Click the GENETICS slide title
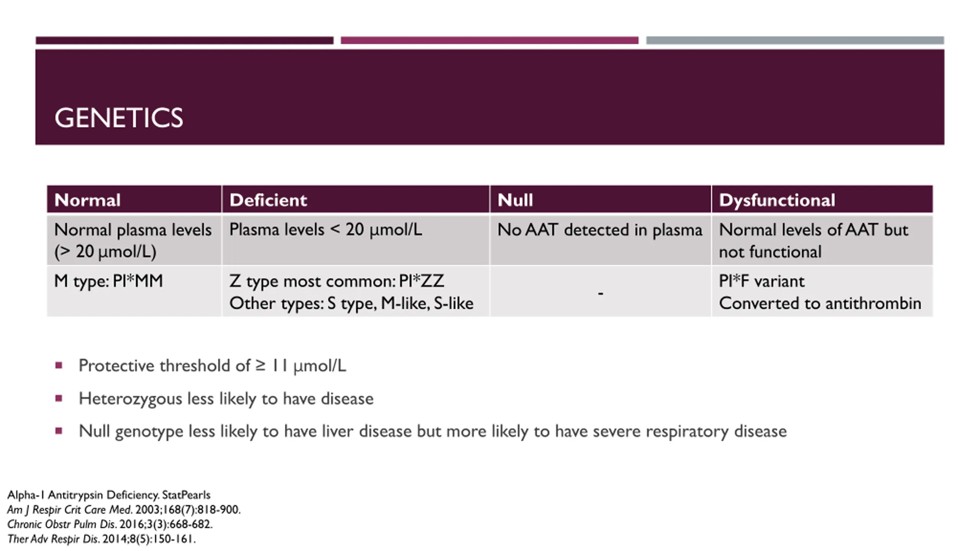This screenshot has width=980, height=551. point(119,118)
